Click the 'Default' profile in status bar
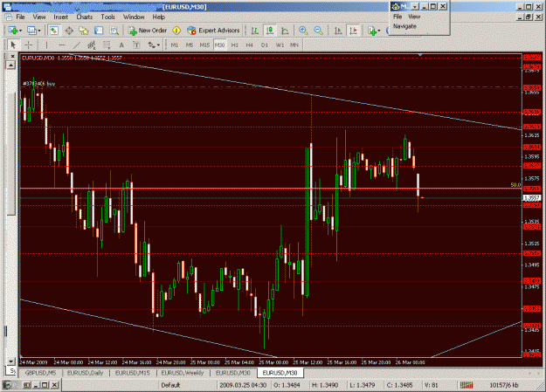This screenshot has height=392, width=546. pyautogui.click(x=170, y=385)
